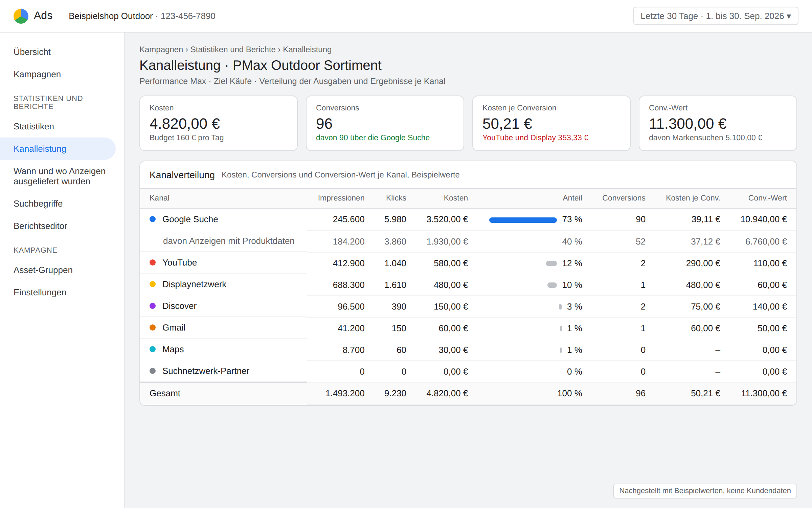
Task: Open Kampagnen in the sidebar
Action: (37, 74)
